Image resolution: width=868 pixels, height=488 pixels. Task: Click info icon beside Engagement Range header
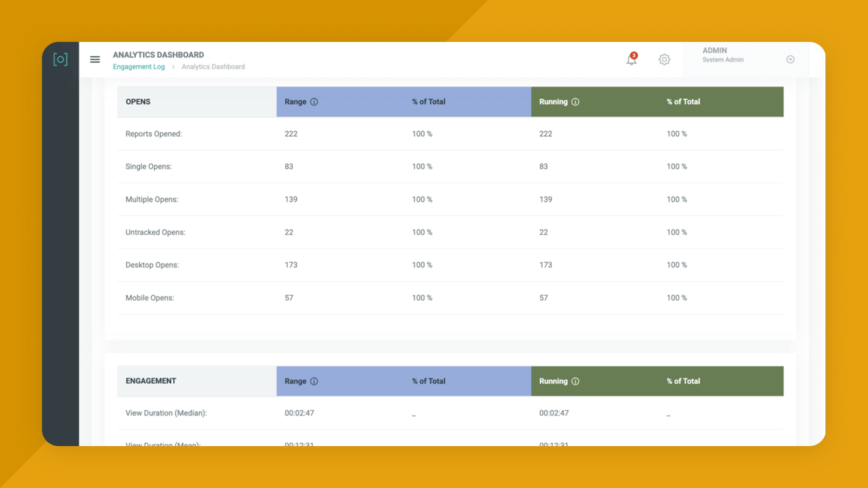click(x=314, y=381)
